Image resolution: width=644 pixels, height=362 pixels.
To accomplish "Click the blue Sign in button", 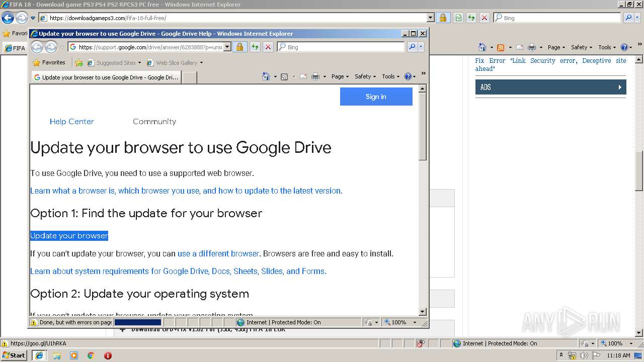I will coord(376,97).
